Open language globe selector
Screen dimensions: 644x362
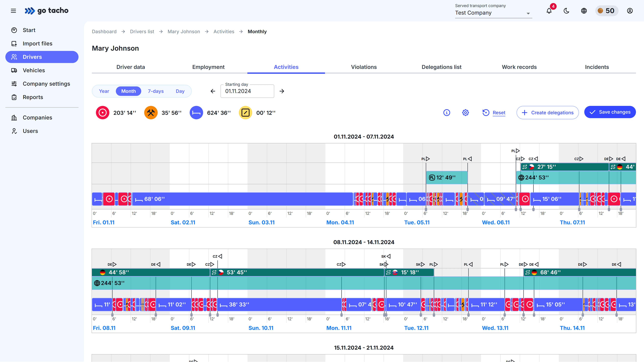point(584,11)
